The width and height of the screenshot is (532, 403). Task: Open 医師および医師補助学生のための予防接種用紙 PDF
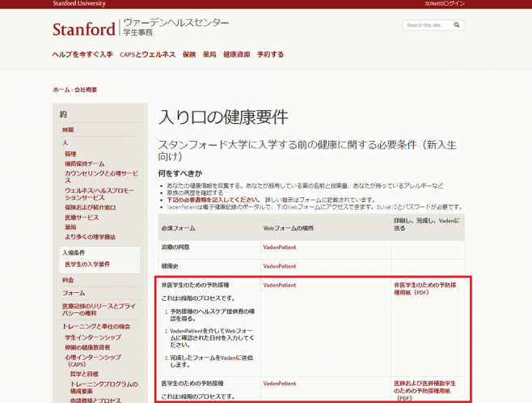pyautogui.click(x=424, y=390)
